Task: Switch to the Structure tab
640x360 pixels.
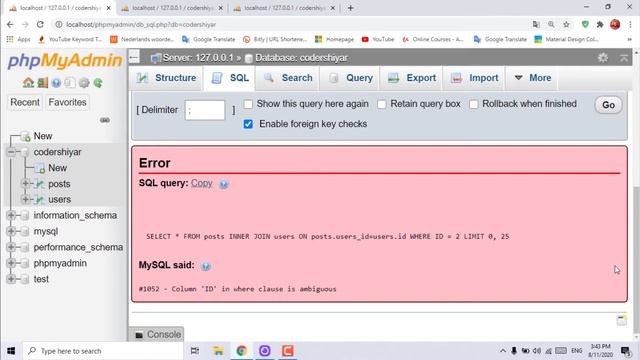Action: 167,78
